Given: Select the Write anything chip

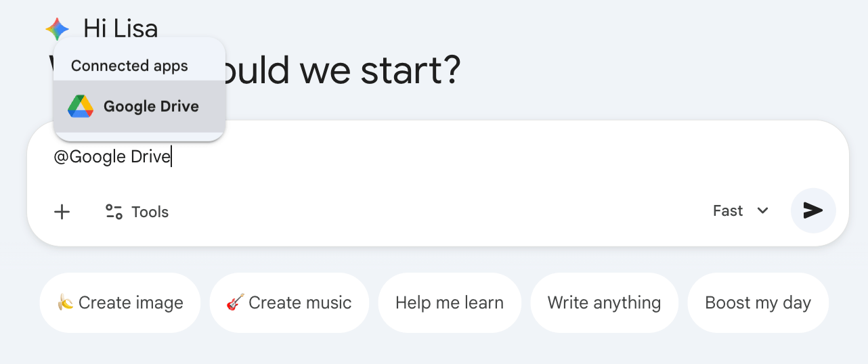Looking at the screenshot, I should [604, 302].
